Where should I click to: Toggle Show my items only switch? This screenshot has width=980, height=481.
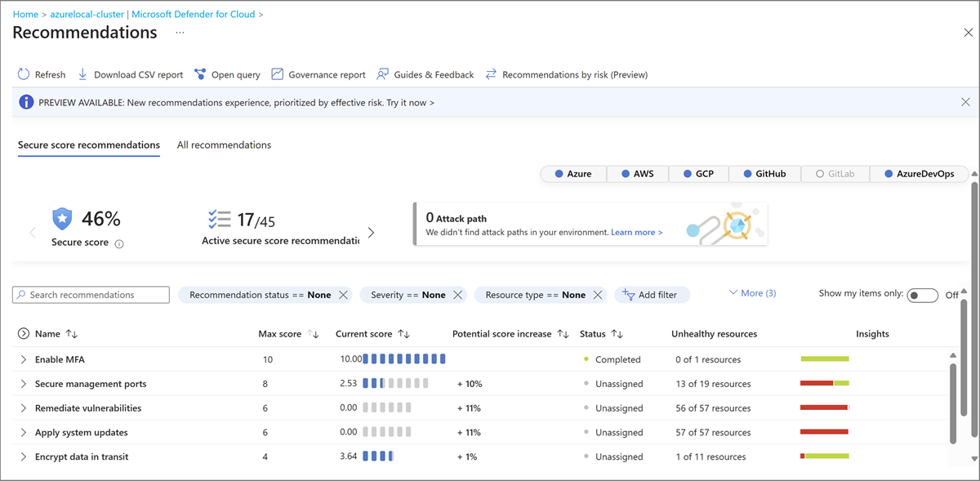923,296
